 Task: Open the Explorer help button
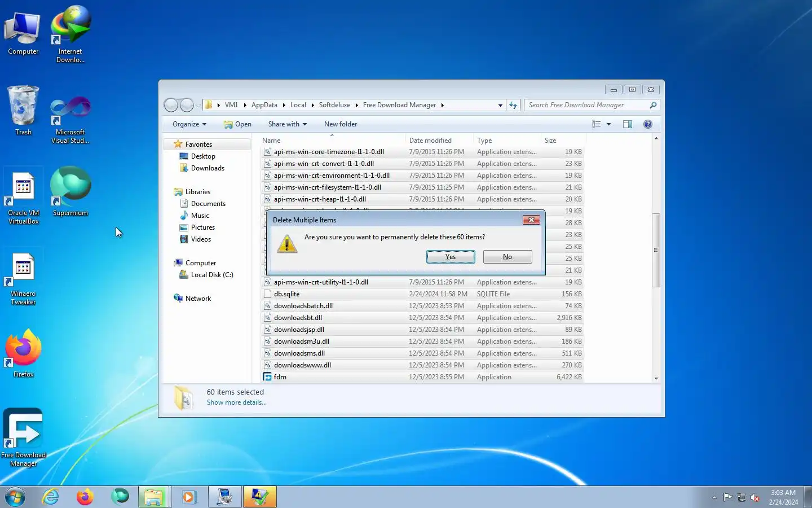click(648, 124)
